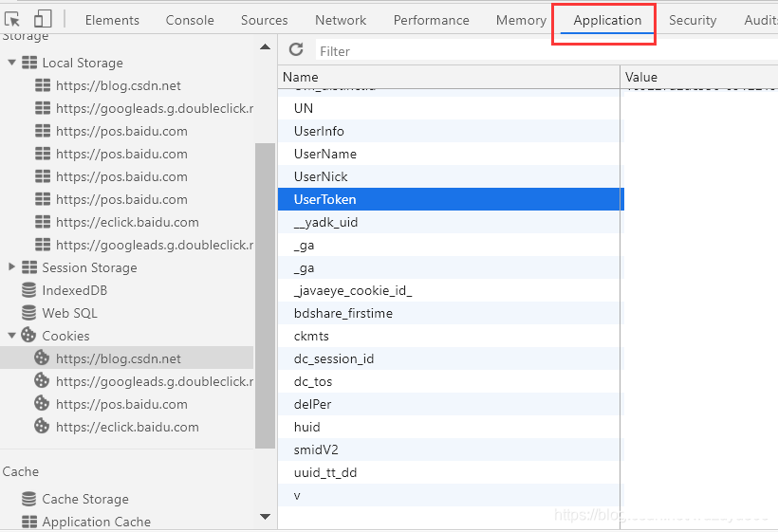The height and width of the screenshot is (532, 778).
Task: Collapse the Cookies tree section
Action: click(x=12, y=336)
